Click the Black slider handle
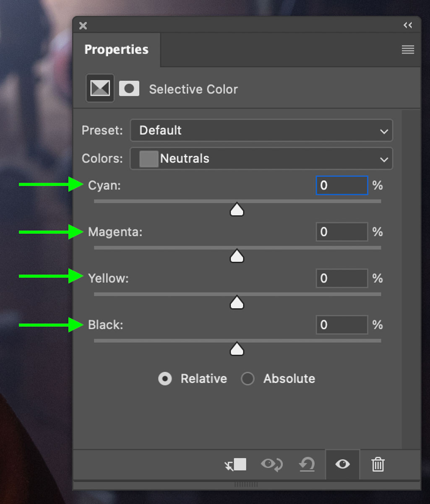The width and height of the screenshot is (430, 504). pos(237,349)
